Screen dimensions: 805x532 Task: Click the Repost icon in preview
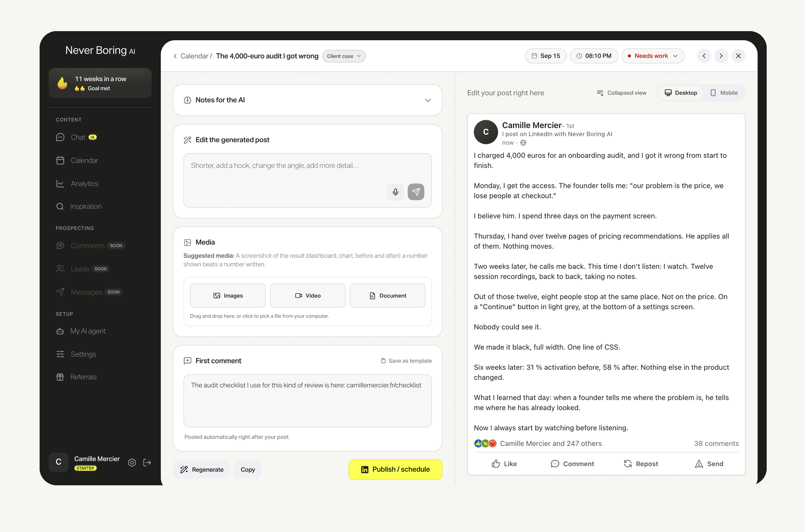[628, 464]
